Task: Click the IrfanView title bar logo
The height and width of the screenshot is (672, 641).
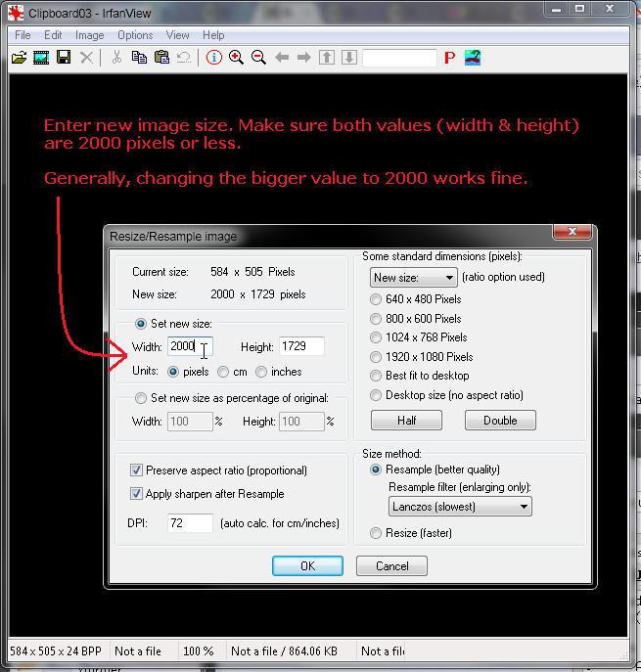Action: tap(16, 13)
